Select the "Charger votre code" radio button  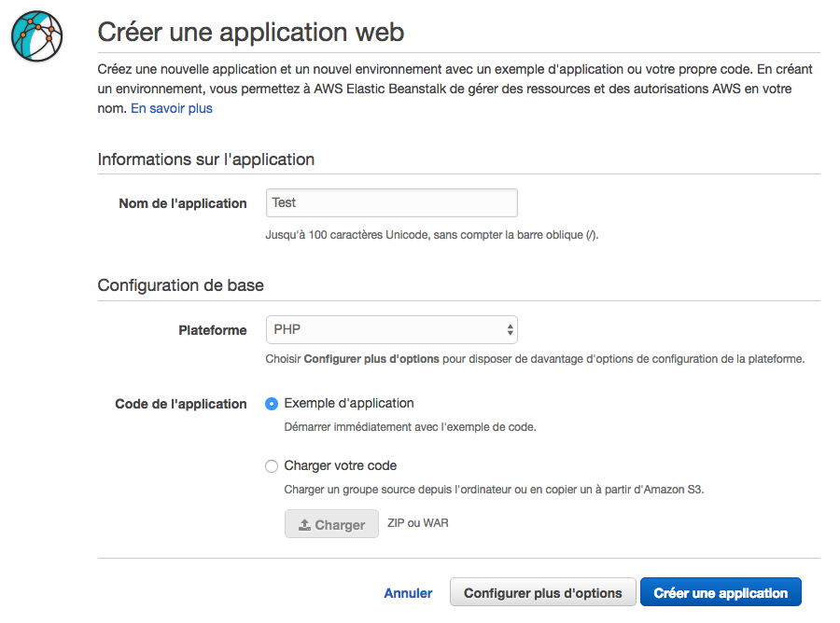[x=272, y=466]
